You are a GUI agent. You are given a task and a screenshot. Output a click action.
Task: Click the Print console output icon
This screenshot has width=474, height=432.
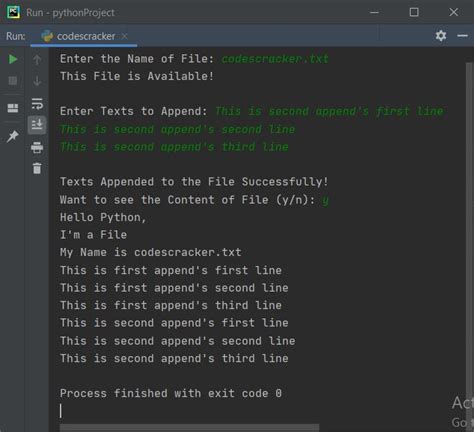click(37, 147)
